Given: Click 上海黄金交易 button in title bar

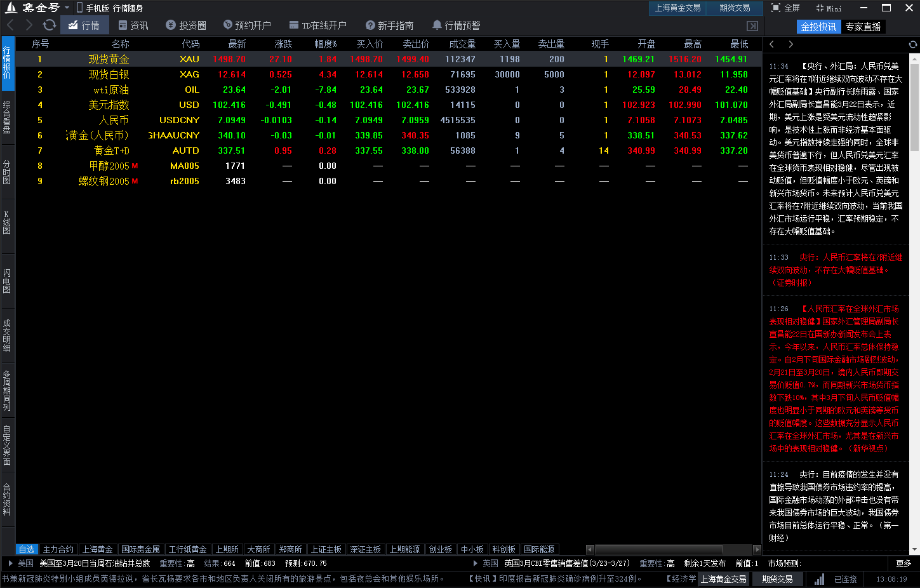Looking at the screenshot, I should coord(677,8).
